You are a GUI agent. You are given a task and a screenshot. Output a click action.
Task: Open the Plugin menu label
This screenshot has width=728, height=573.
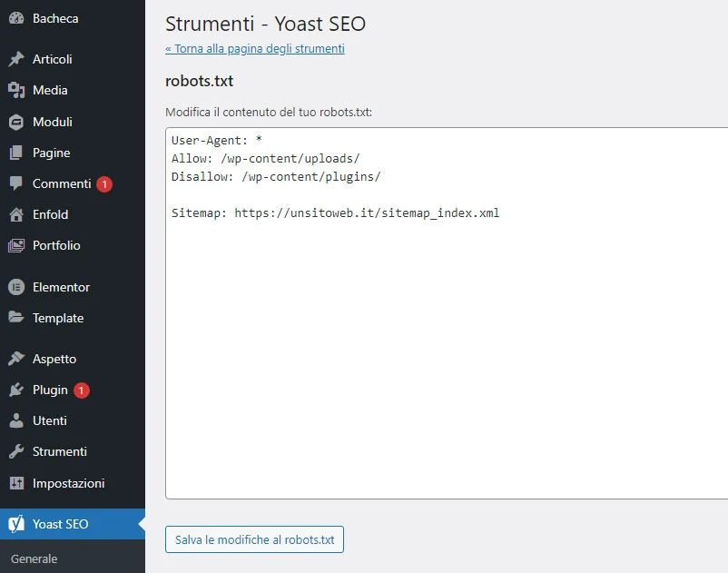[x=50, y=390]
